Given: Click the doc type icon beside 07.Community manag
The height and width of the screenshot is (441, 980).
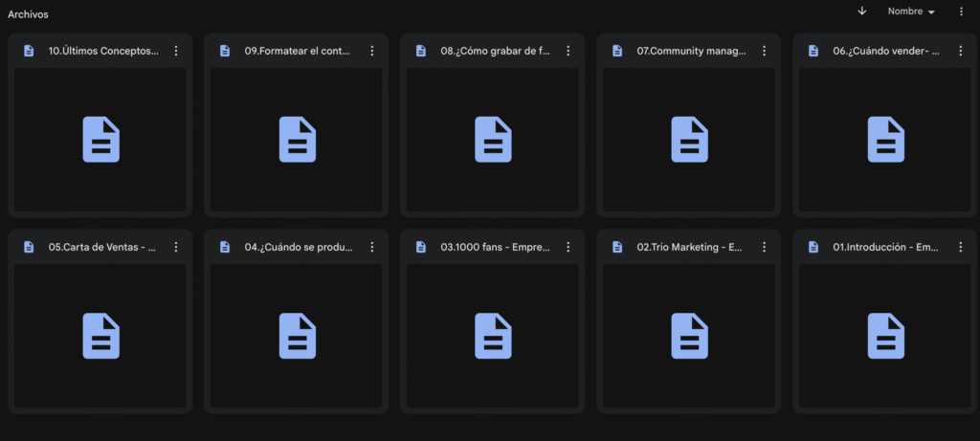Looking at the screenshot, I should point(617,51).
